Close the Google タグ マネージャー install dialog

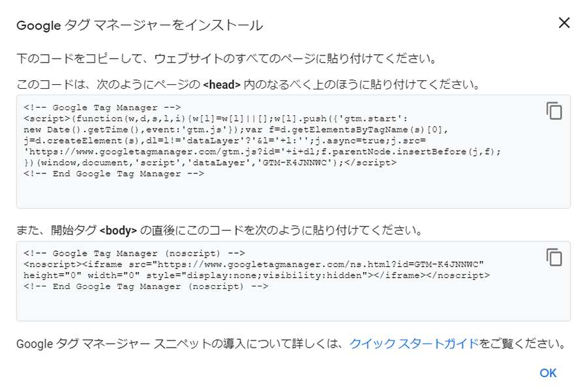point(564,23)
